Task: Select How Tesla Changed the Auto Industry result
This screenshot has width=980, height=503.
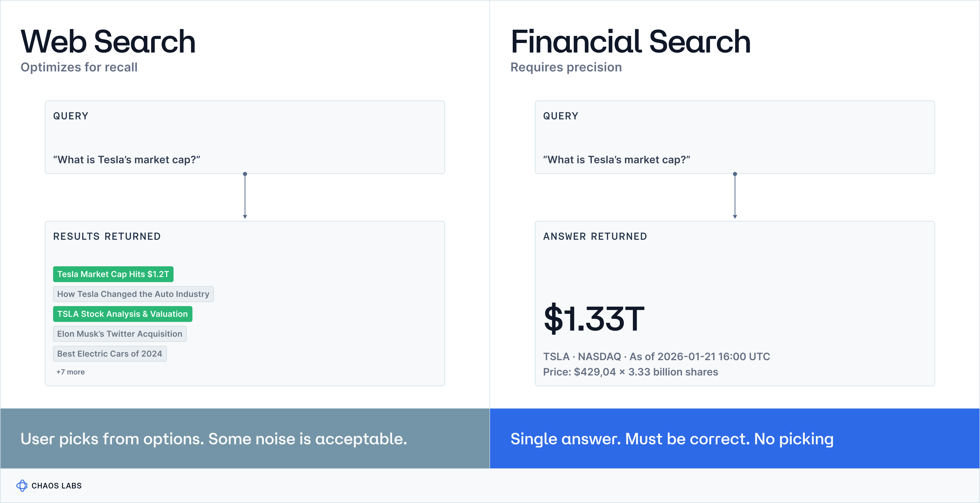Action: 133,294
